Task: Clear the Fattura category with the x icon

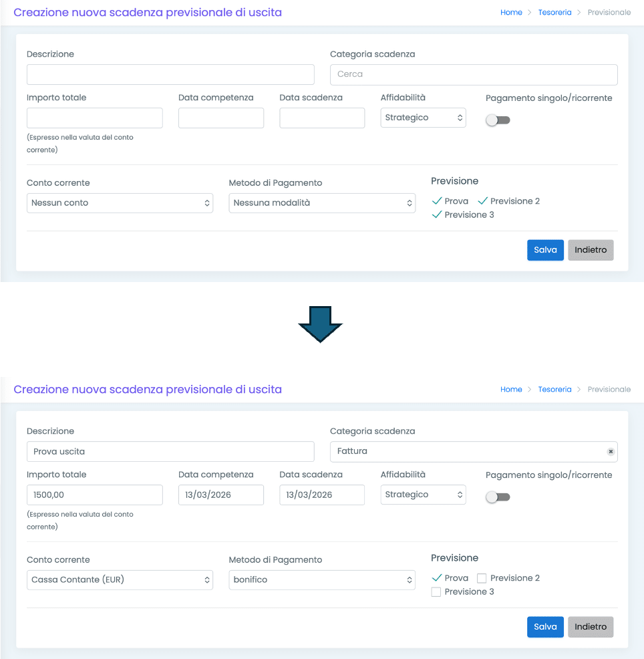Action: tap(610, 452)
